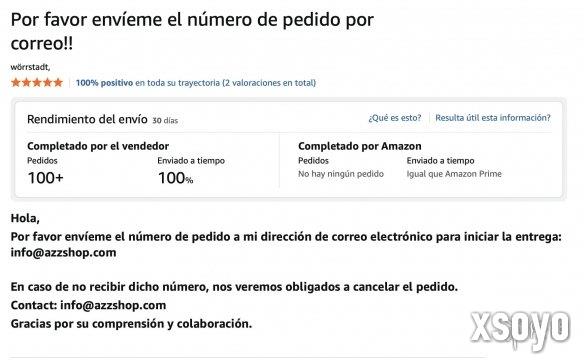This screenshot has height=360, width=584.
Task: Click 'No hay ningún pedido' text
Action: point(341,174)
